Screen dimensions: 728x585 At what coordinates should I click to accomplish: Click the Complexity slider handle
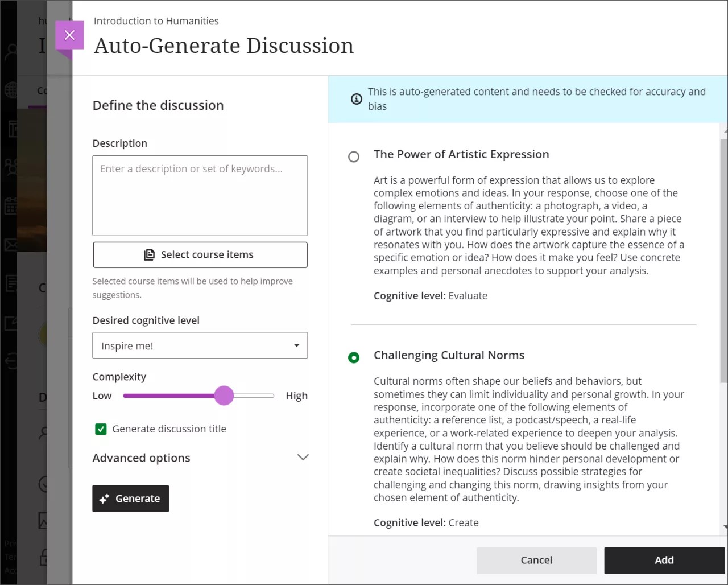point(224,396)
